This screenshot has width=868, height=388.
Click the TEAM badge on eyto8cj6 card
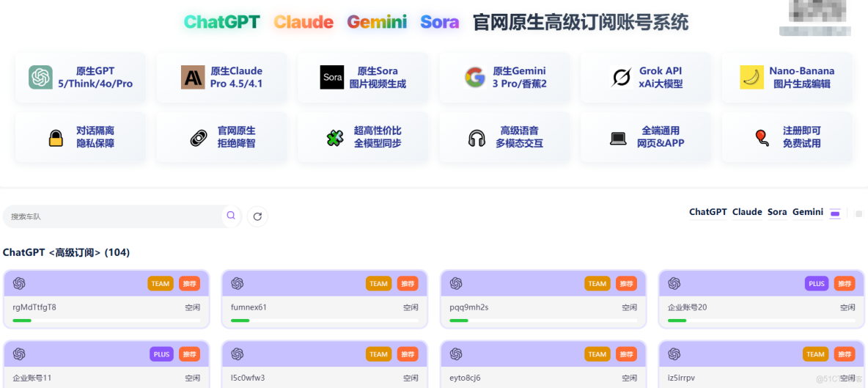(x=597, y=354)
